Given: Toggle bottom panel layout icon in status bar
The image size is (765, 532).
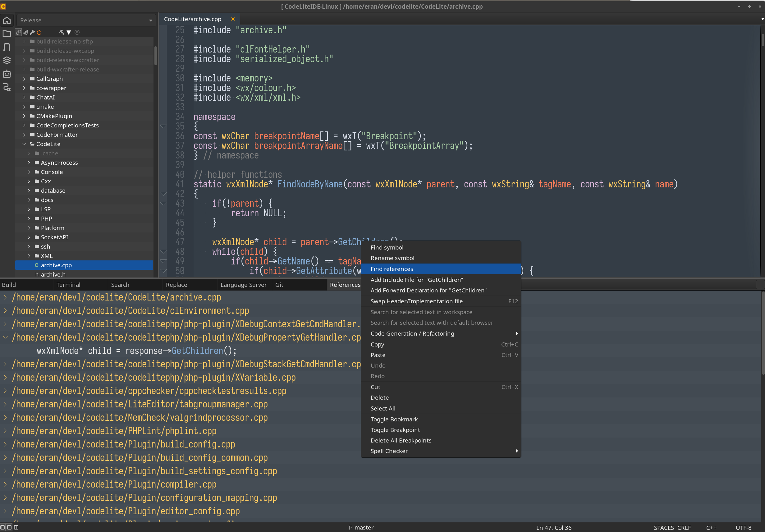Looking at the screenshot, I should tap(9, 527).
